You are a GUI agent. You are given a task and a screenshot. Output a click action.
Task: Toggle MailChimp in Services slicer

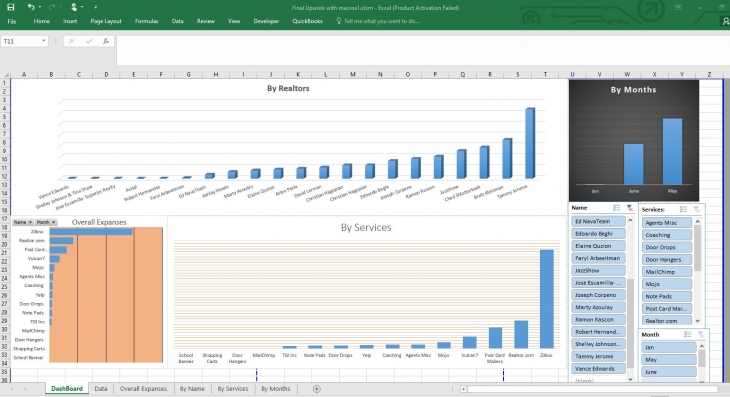click(667, 272)
